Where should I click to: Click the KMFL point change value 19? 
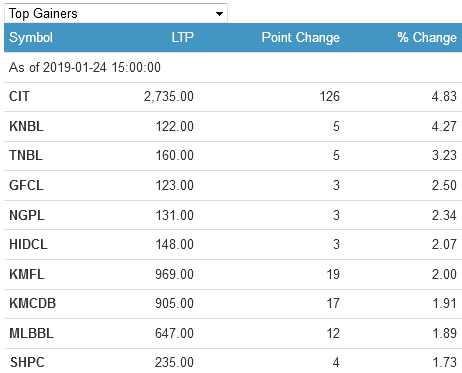tap(333, 274)
